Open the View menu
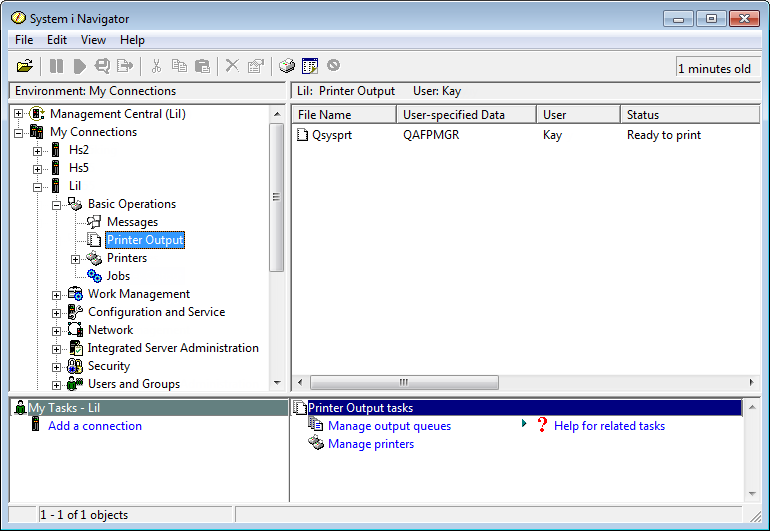This screenshot has height=531, width=770. pos(93,40)
